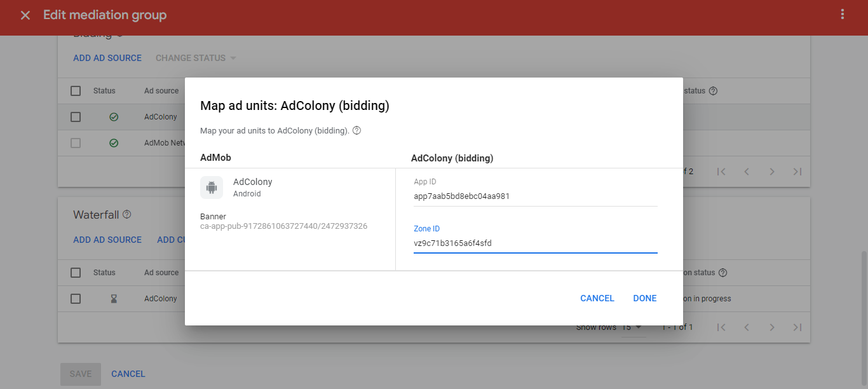The height and width of the screenshot is (389, 868).
Task: Click the Waterfall help icon
Action: [127, 215]
